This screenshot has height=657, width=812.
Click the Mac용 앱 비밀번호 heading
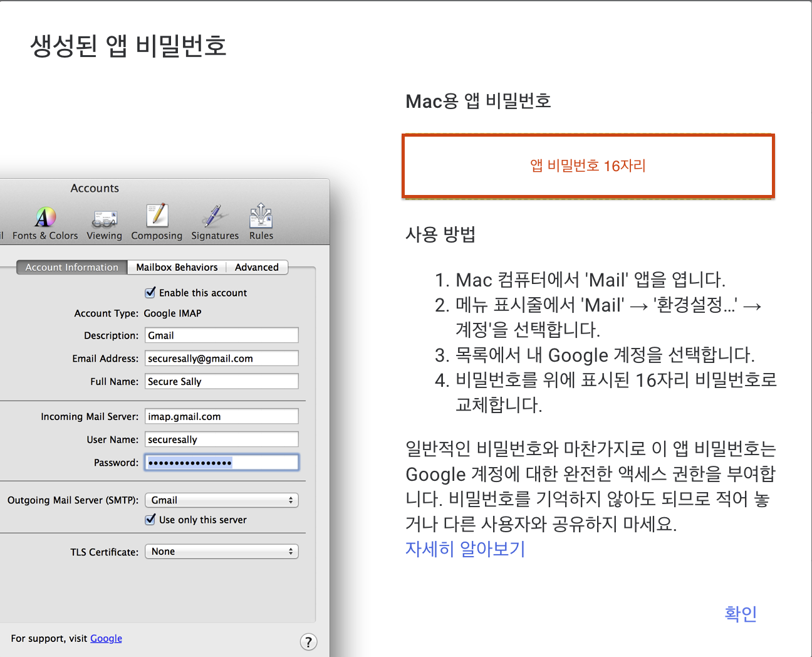[x=478, y=101]
